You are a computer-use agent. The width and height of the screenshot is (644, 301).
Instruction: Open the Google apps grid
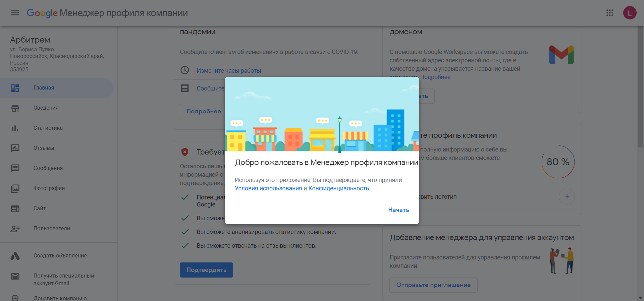[610, 13]
